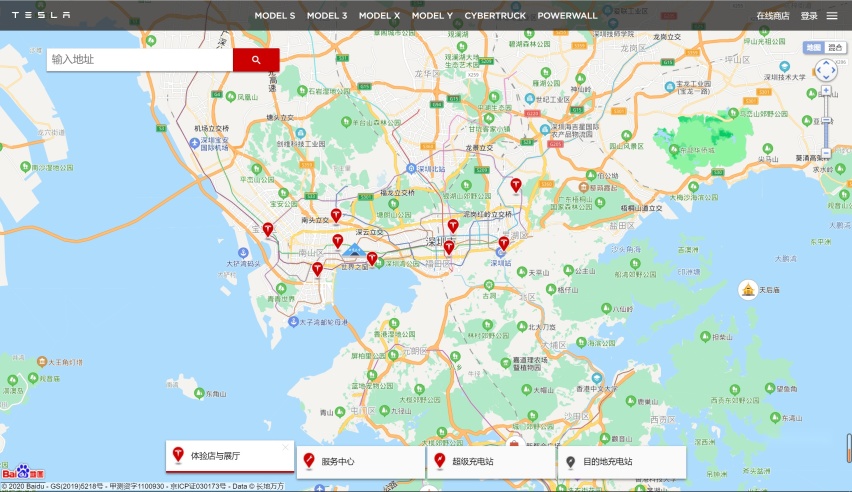The width and height of the screenshot is (852, 492).
Task: Toggle the 超级充电站 supercharger filter
Action: pos(492,462)
